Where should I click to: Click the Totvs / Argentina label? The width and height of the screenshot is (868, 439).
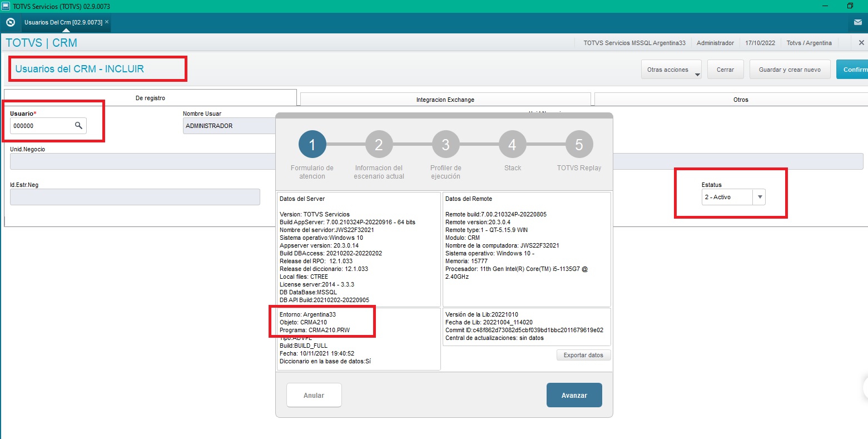click(809, 43)
